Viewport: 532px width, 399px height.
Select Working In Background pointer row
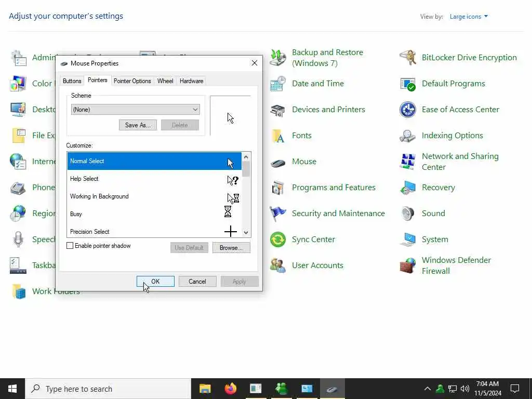click(x=154, y=196)
